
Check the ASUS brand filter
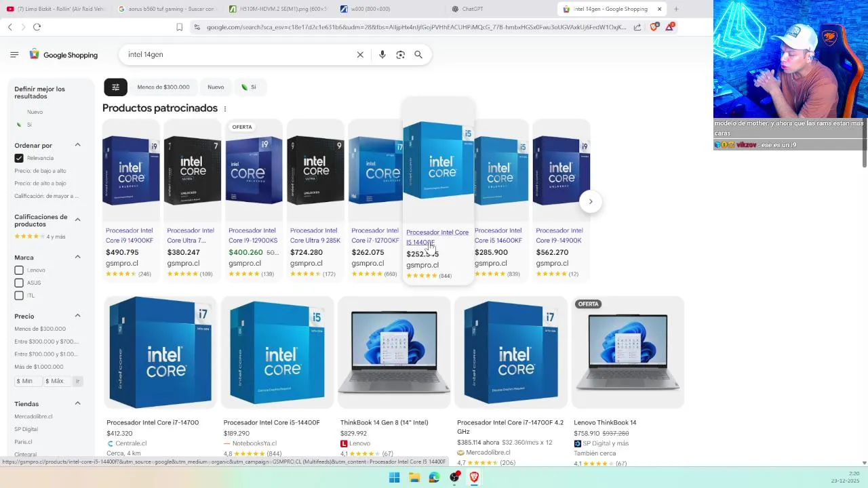click(19, 283)
